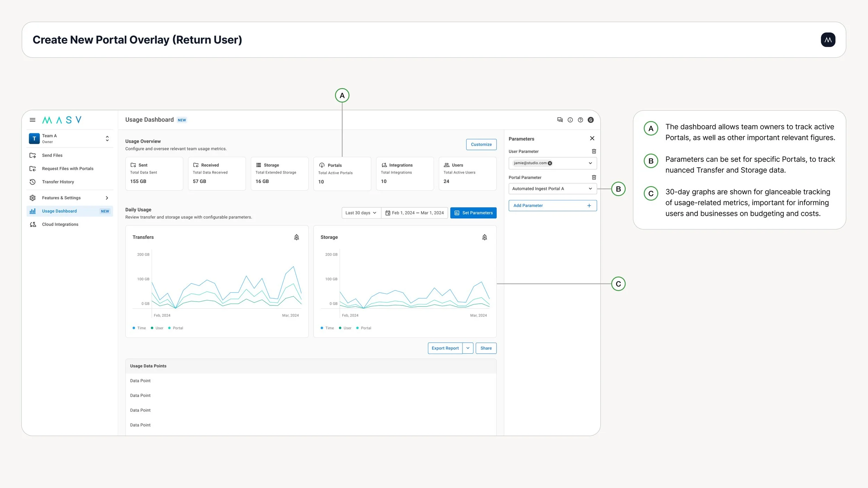Click the info circle icon in header
This screenshot has width=868, height=488.
pyautogui.click(x=570, y=120)
